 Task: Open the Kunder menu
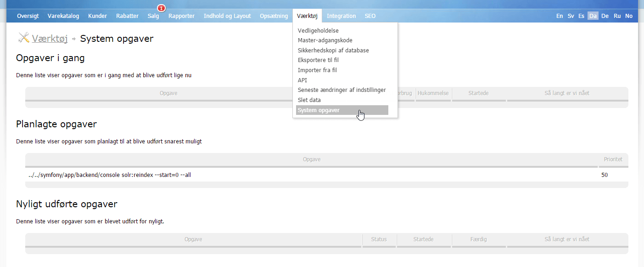pos(98,16)
